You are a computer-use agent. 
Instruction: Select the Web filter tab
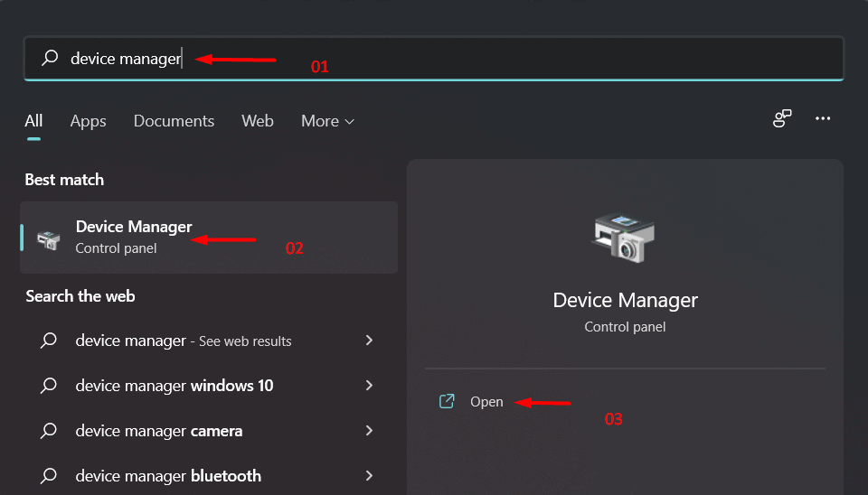tap(258, 121)
